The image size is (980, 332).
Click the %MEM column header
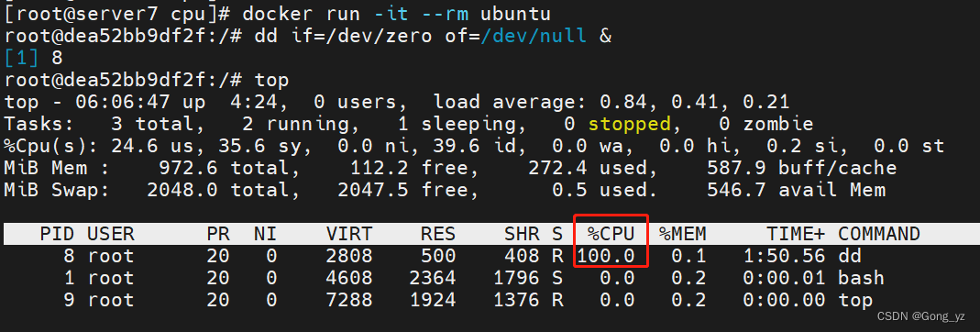pyautogui.click(x=682, y=234)
